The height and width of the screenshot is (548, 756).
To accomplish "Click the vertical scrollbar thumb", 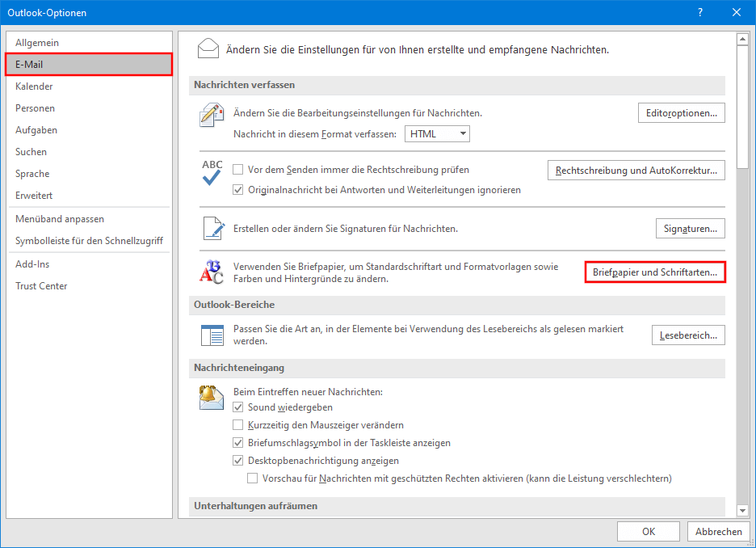I will pyautogui.click(x=742, y=107).
